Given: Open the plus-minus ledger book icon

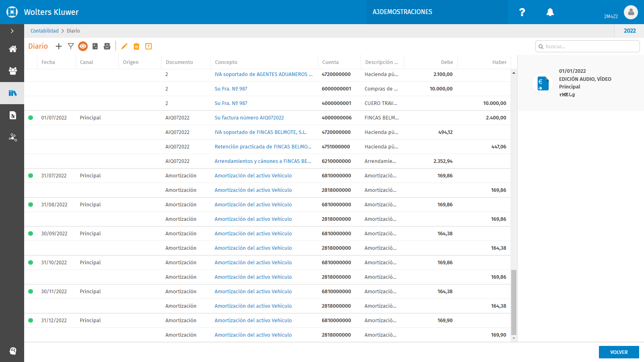Looking at the screenshot, I should [95, 46].
